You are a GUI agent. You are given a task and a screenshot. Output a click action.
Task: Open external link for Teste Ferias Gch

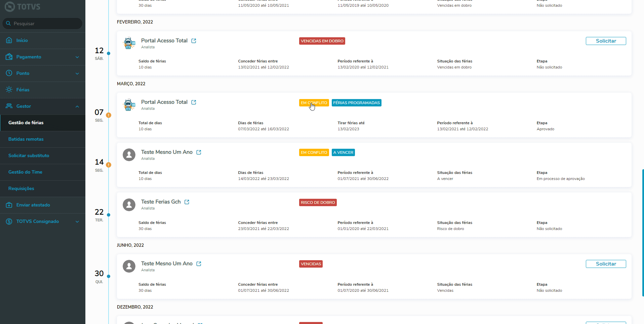pyautogui.click(x=187, y=202)
